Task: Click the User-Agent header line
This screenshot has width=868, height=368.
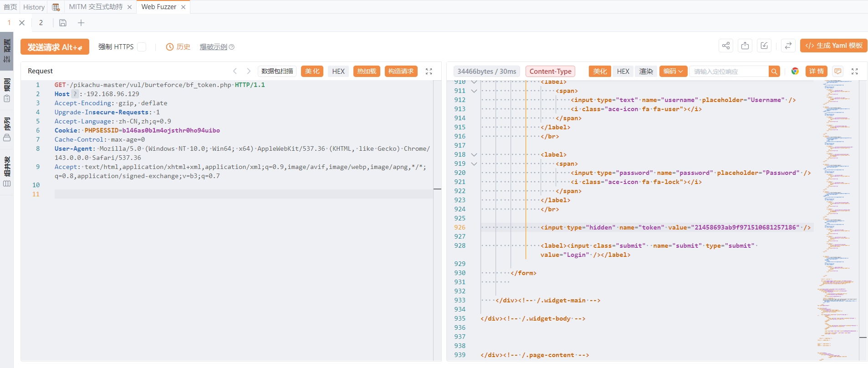Action: click(242, 153)
